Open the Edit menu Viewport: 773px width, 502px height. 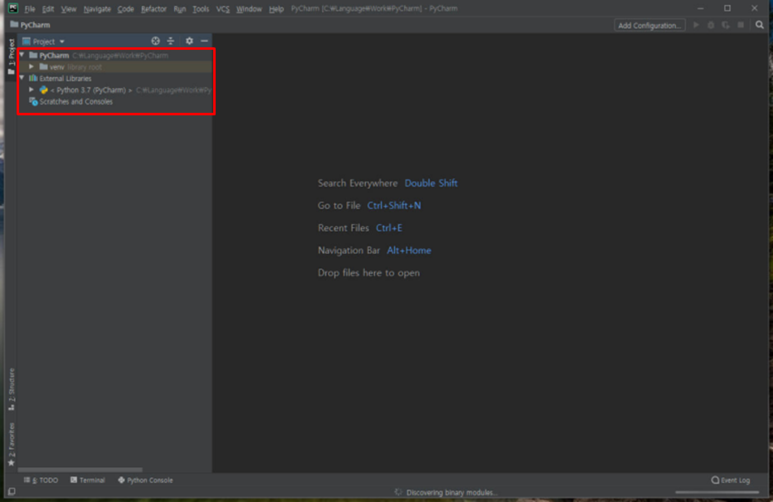[x=48, y=9]
